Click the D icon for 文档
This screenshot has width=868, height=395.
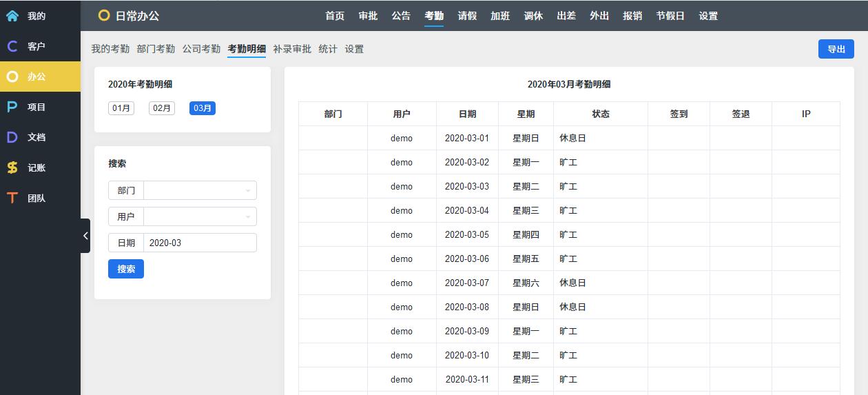click(12, 137)
